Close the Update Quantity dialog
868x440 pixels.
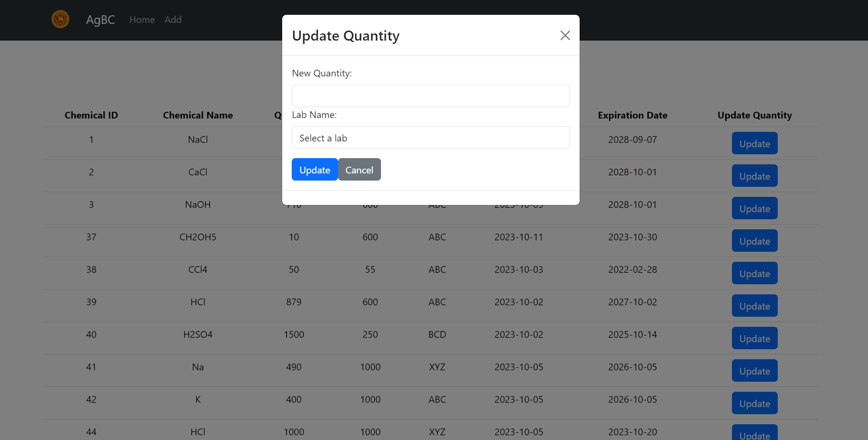point(565,35)
